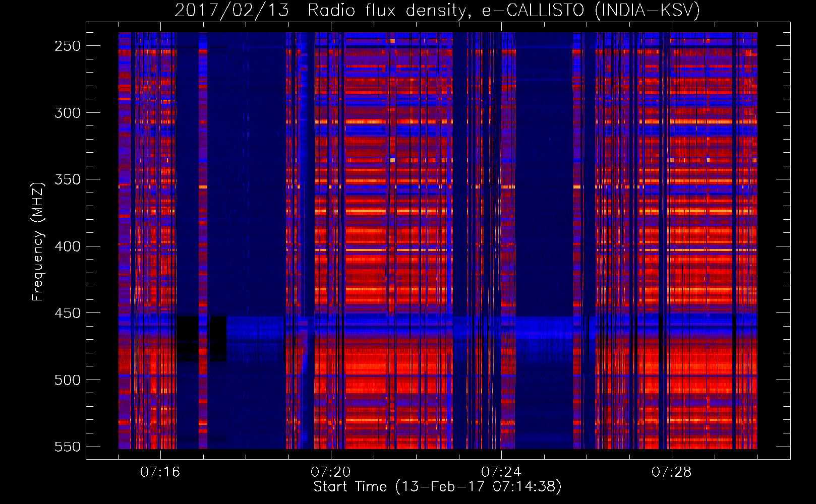The image size is (816, 504).
Task: Click the 07:20 time tick label
Action: coord(330,472)
